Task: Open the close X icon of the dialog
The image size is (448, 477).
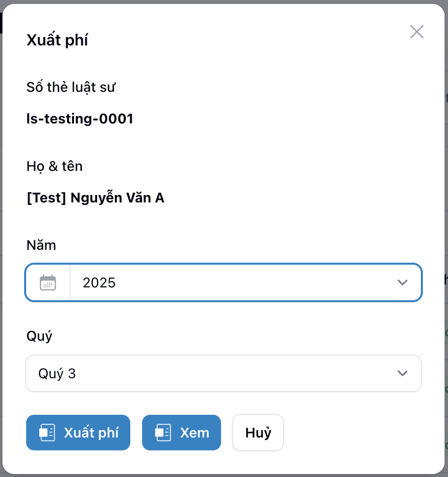Action: click(416, 32)
